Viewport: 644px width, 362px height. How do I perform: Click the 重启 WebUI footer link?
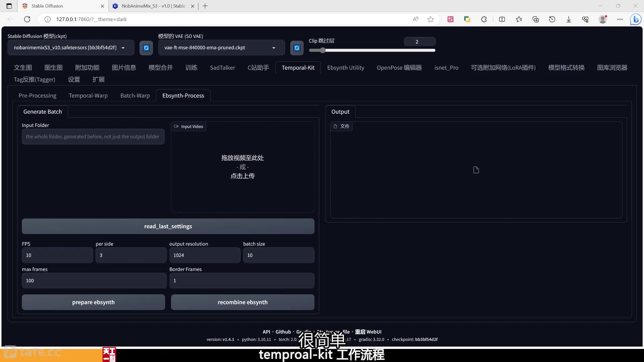(368, 332)
